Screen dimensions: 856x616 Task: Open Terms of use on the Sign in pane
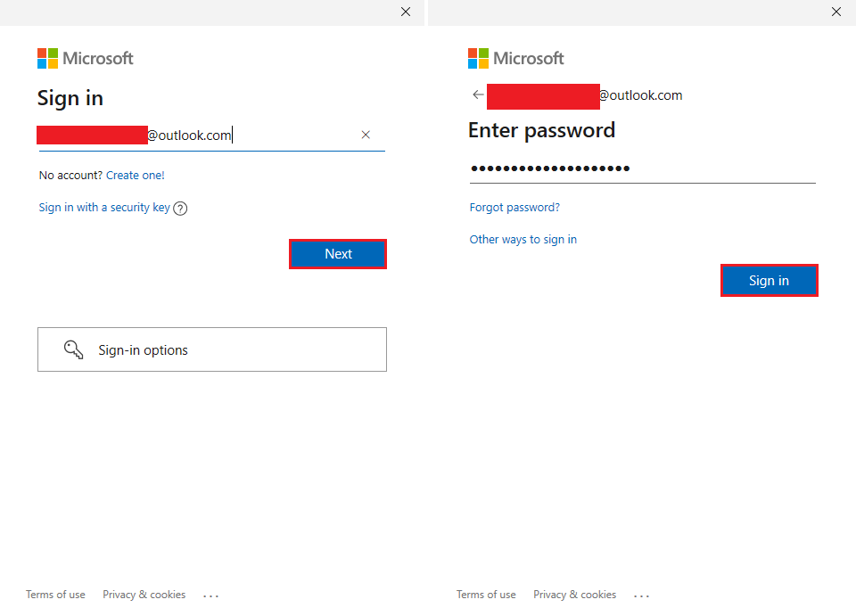(x=55, y=595)
